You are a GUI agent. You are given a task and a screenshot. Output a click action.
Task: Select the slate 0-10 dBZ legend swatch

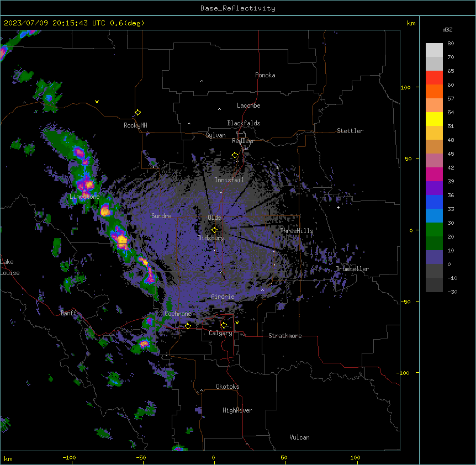point(434,257)
